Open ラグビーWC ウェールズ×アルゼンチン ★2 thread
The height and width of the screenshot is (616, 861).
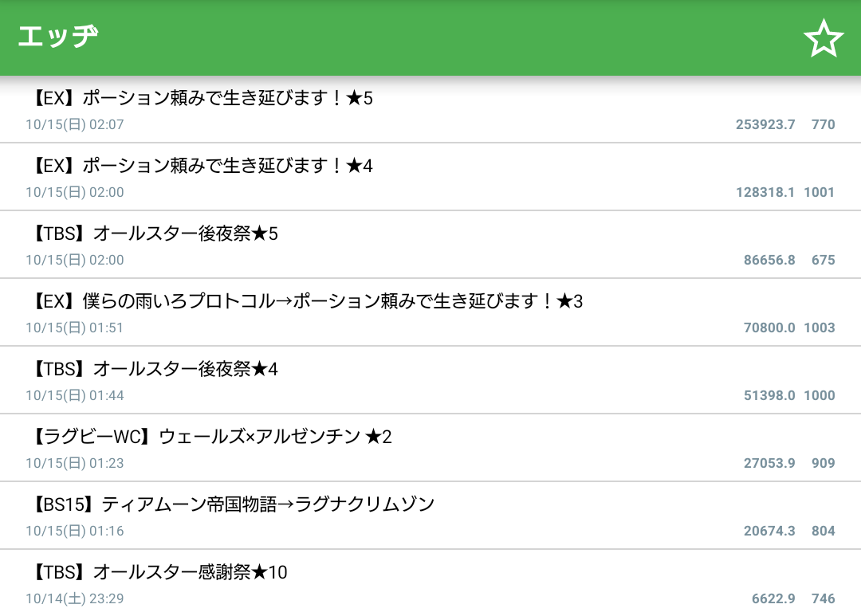click(212, 437)
